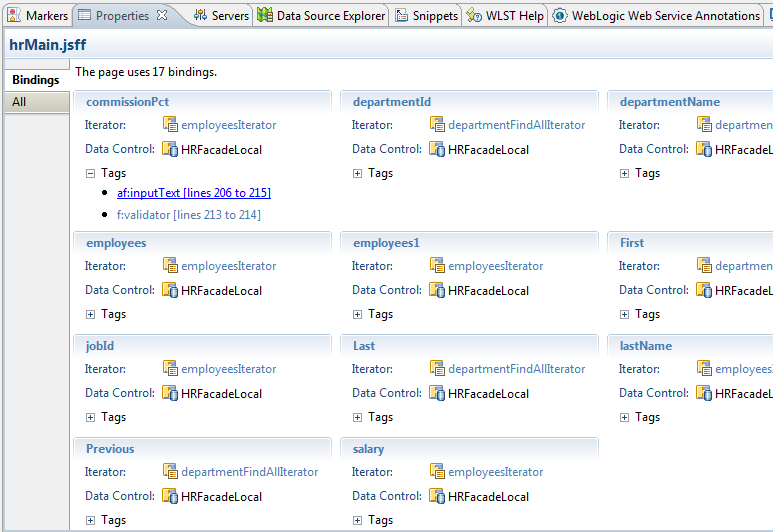Select the Properties tab
Viewport: 773px width, 532px height.
tap(122, 16)
